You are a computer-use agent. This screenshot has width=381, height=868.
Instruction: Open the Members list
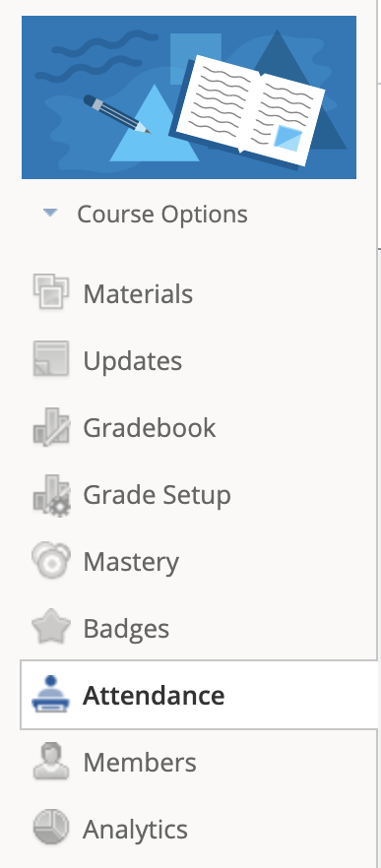click(x=140, y=763)
